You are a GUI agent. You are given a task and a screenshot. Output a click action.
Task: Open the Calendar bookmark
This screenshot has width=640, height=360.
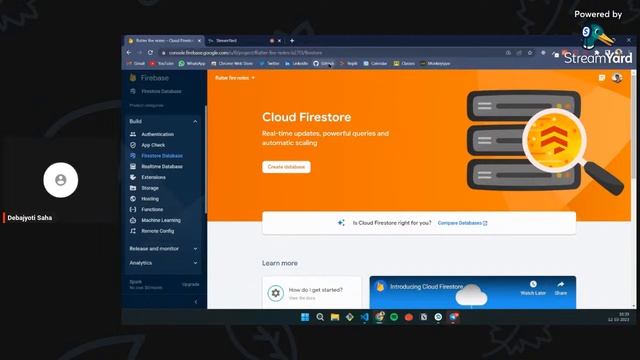coord(375,64)
